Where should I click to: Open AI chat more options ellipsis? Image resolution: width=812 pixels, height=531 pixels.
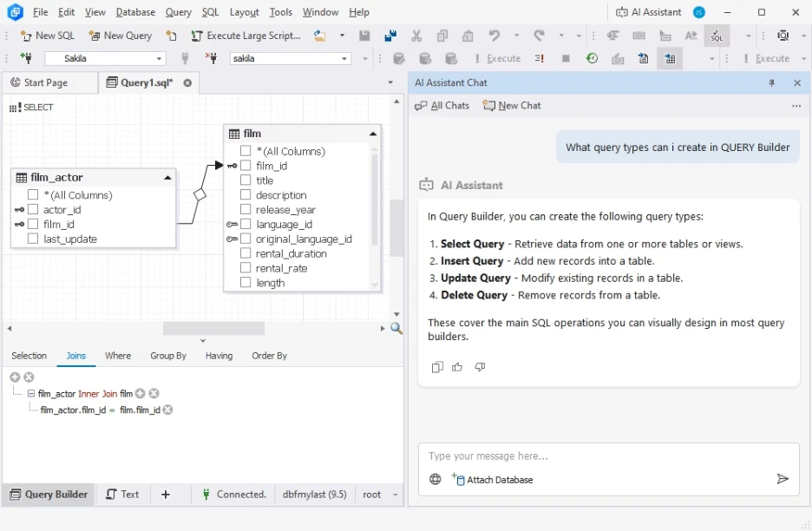tap(796, 106)
